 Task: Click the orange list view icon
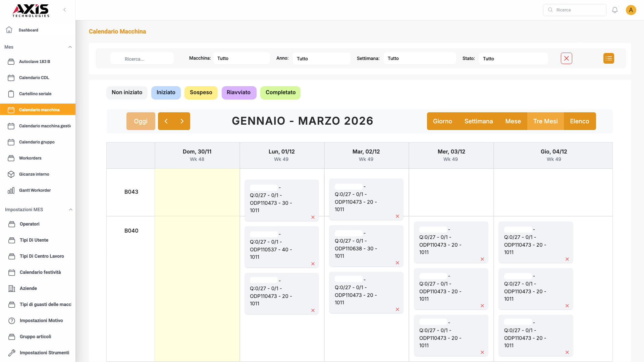pos(608,58)
